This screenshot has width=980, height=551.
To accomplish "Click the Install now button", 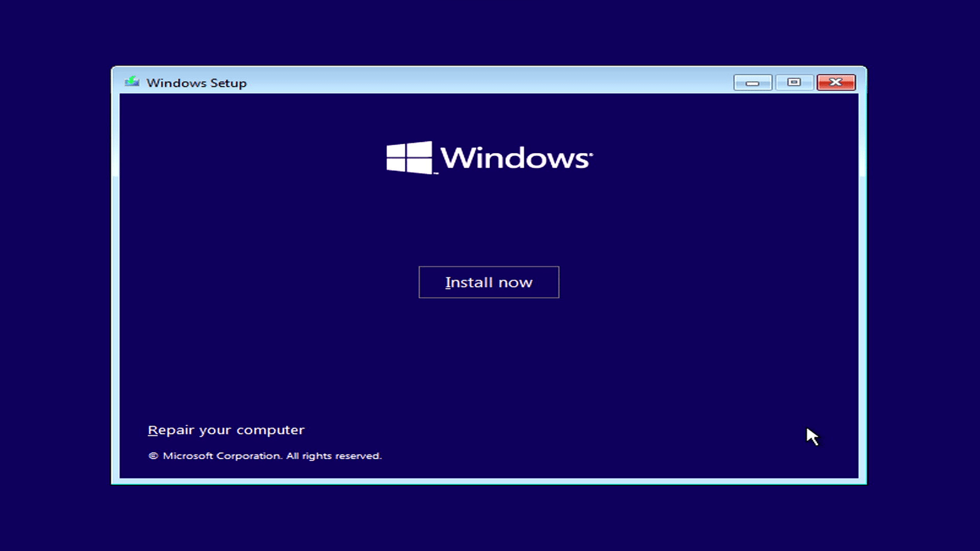I will (489, 282).
